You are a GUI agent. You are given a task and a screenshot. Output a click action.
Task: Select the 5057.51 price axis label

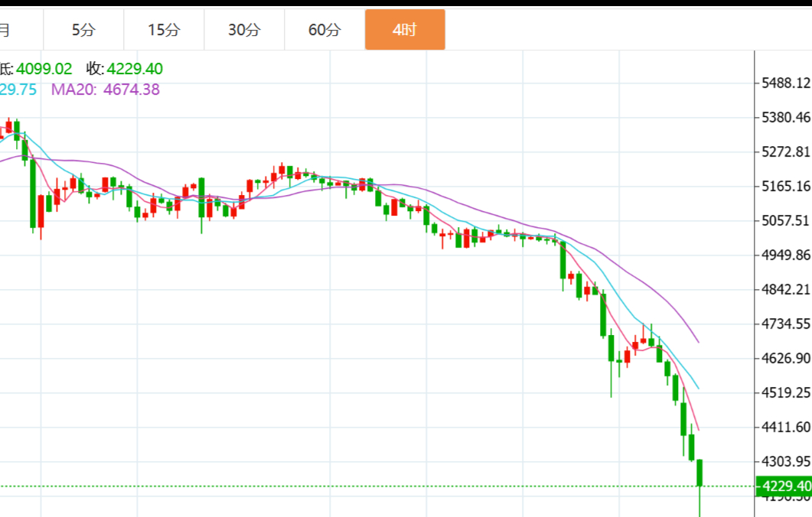coord(786,220)
